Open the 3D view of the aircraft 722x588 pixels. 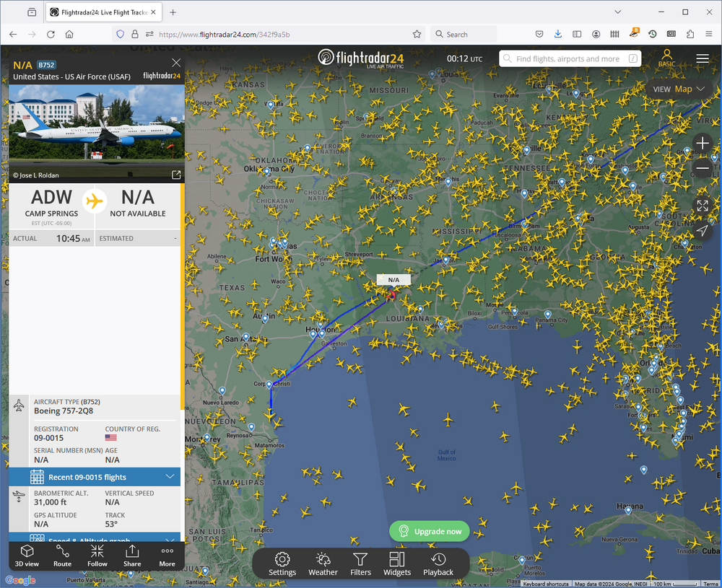coord(26,556)
